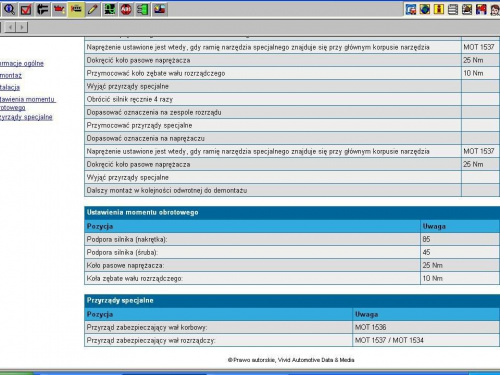500x375 pixels.
Task: Open the 'Przyrządy specjalne' sidebar link
Action: [26, 117]
